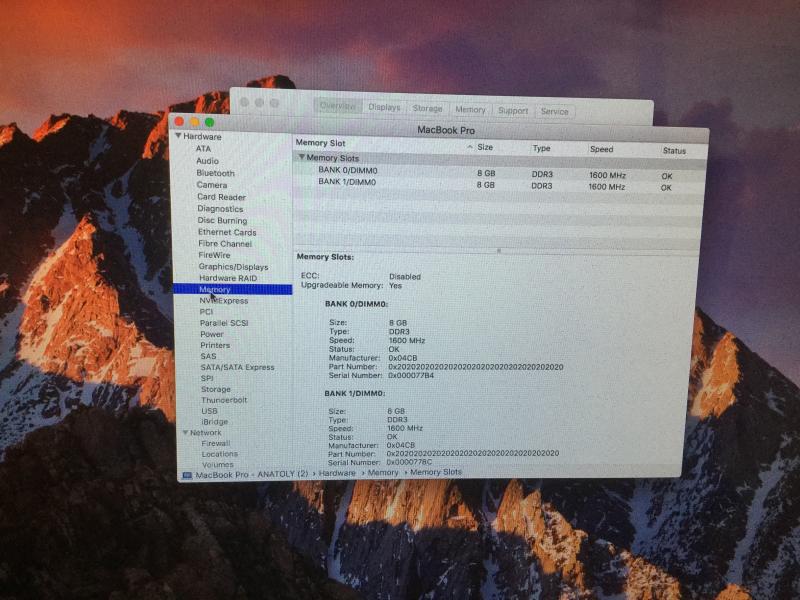Sort the table by Size column
The width and height of the screenshot is (800, 600).
pyautogui.click(x=485, y=147)
